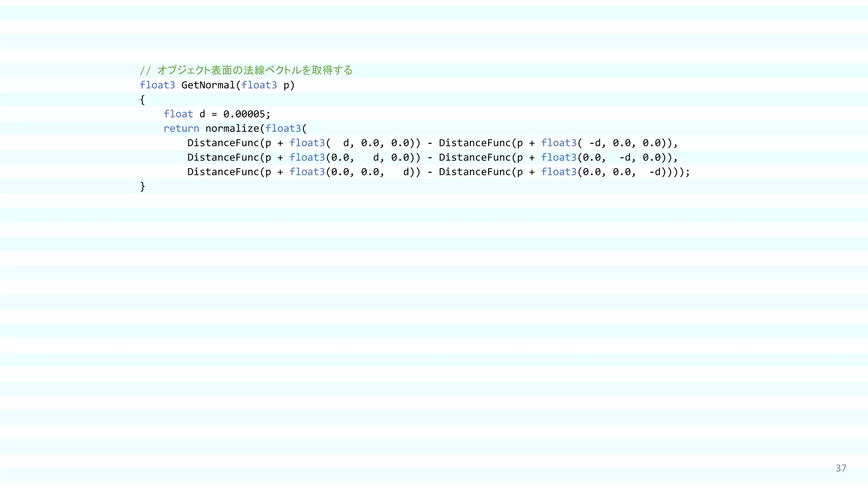
Task: Click the opening curly brace line
Action: tap(142, 100)
